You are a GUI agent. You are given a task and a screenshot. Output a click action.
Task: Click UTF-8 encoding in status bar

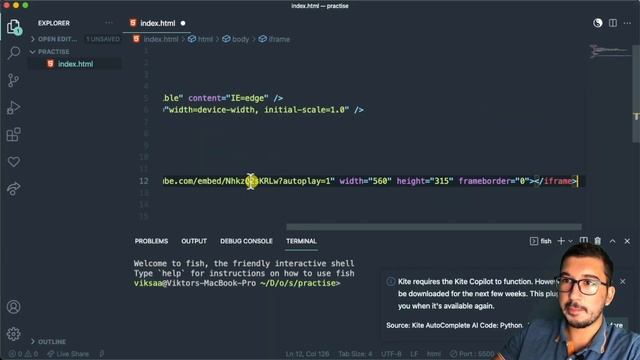coord(391,354)
